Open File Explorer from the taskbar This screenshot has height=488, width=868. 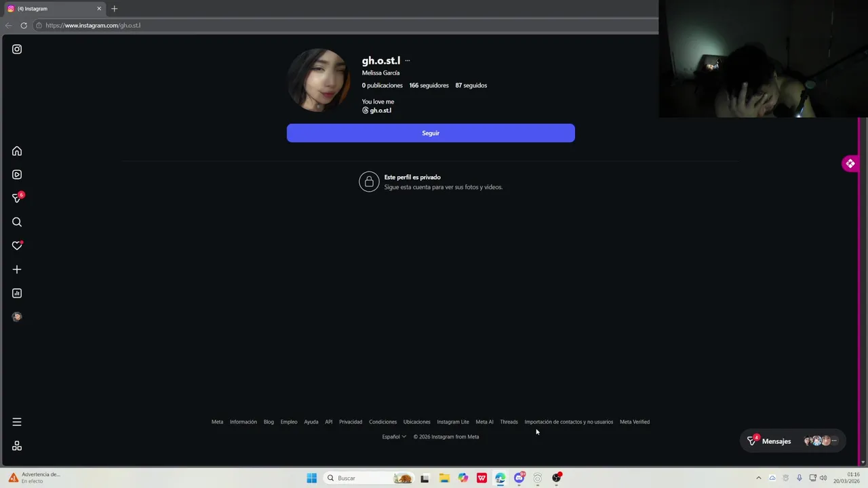tap(444, 478)
